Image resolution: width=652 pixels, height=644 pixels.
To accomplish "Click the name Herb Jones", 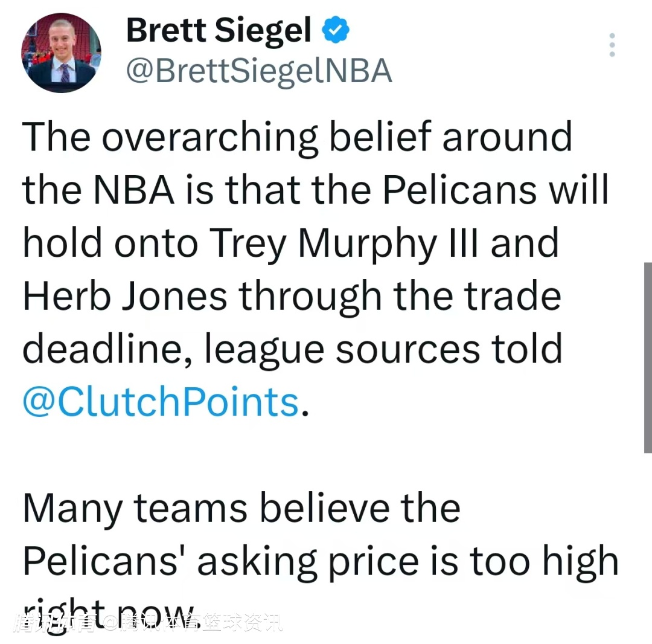I will (x=125, y=297).
